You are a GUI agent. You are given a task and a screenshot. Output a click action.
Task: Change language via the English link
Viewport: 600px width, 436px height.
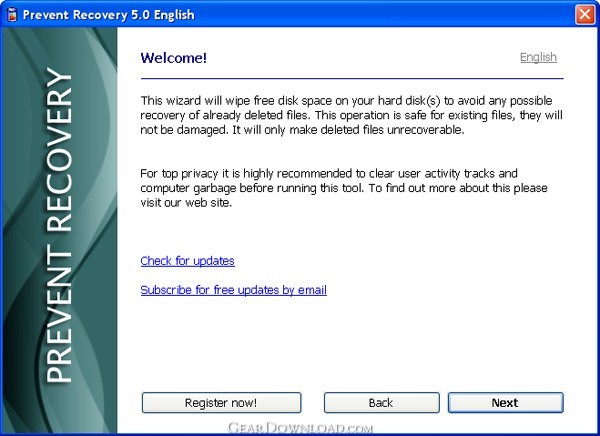point(538,57)
